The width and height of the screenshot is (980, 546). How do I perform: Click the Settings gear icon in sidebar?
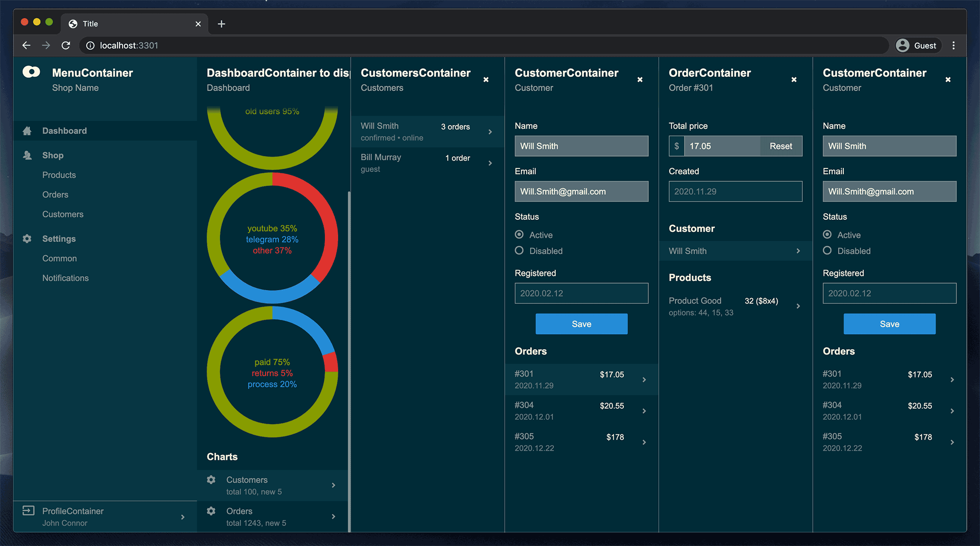tap(27, 238)
